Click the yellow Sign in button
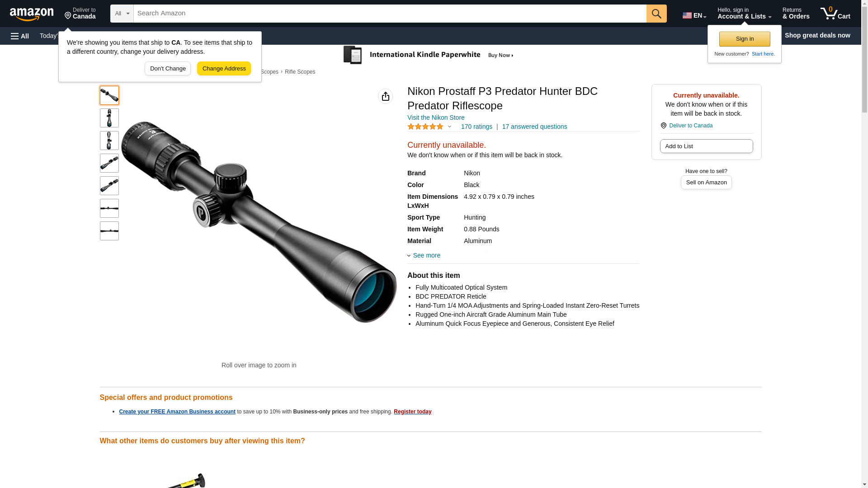This screenshot has height=488, width=868. coord(744,39)
